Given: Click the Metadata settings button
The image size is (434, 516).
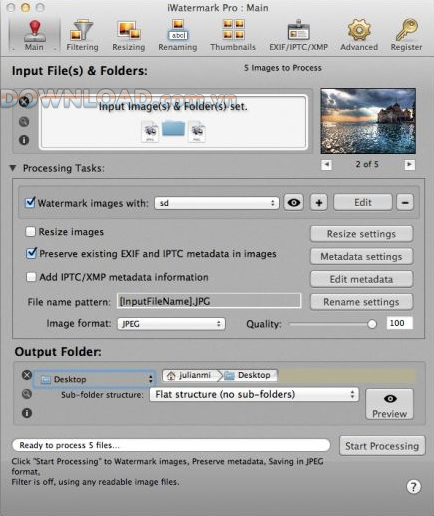Looking at the screenshot, I should [x=361, y=257].
